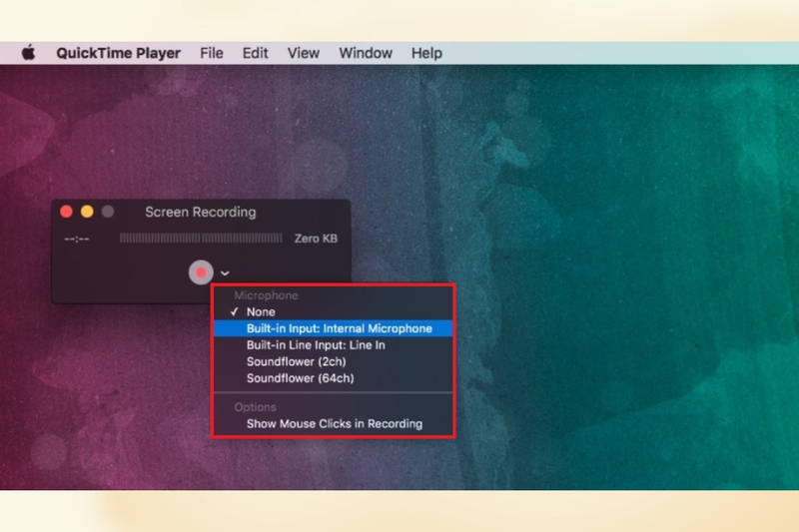Select Soundflower (2ch) as microphone
This screenshot has width=799, height=532.
(x=334, y=361)
